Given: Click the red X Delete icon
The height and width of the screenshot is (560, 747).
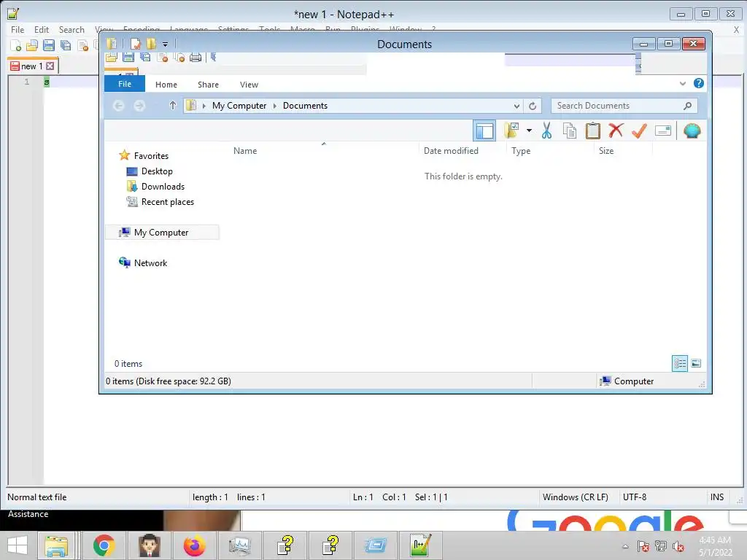Looking at the screenshot, I should [616, 130].
